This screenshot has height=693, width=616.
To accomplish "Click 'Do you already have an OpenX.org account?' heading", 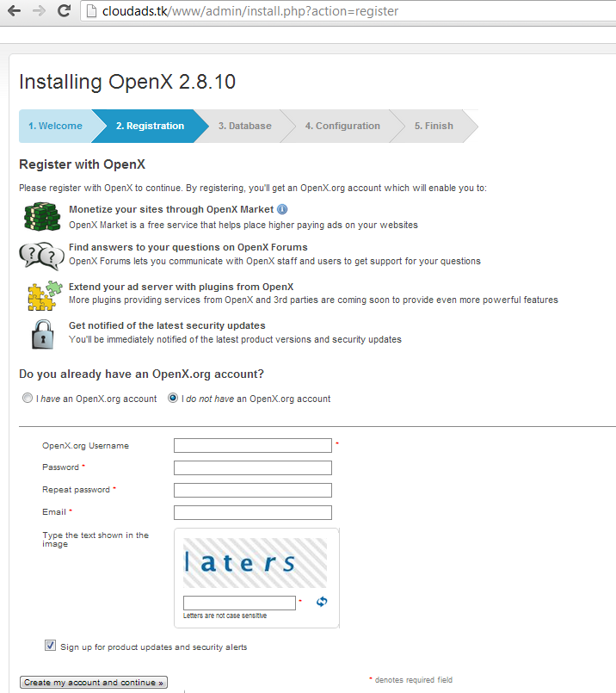I will (141, 374).
